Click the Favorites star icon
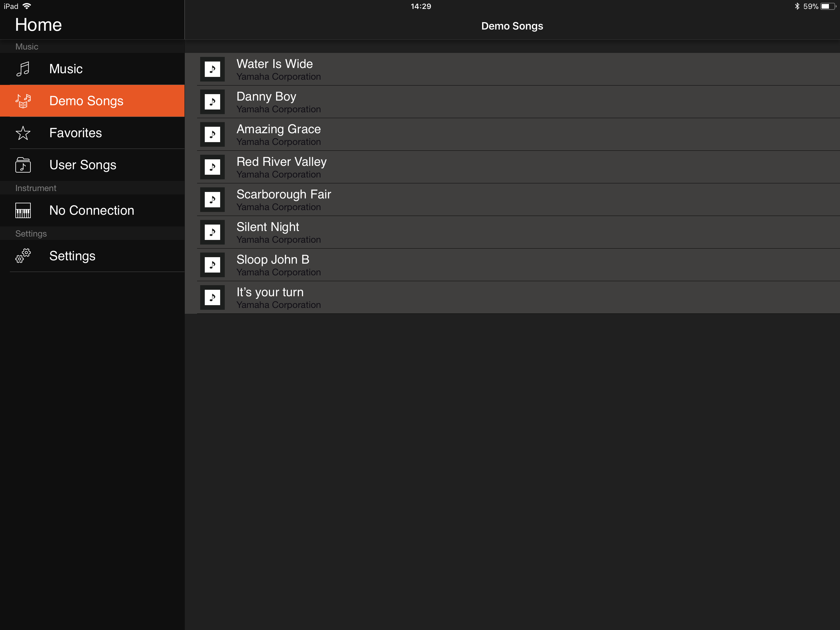 [x=23, y=133]
